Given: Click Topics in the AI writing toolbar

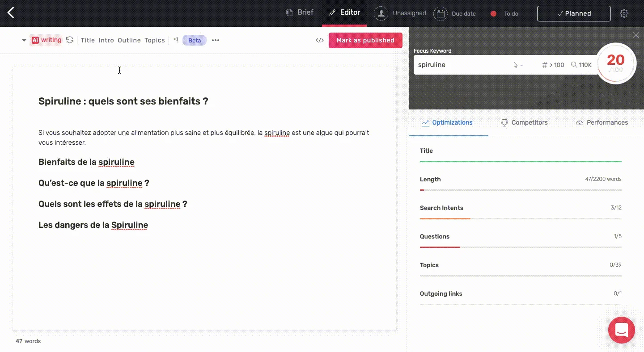Looking at the screenshot, I should [155, 40].
